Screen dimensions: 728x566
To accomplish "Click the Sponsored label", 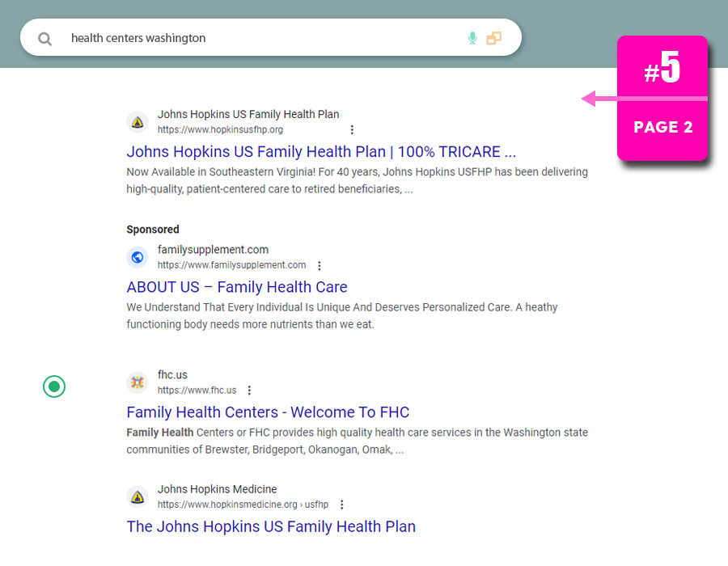I will tap(153, 230).
